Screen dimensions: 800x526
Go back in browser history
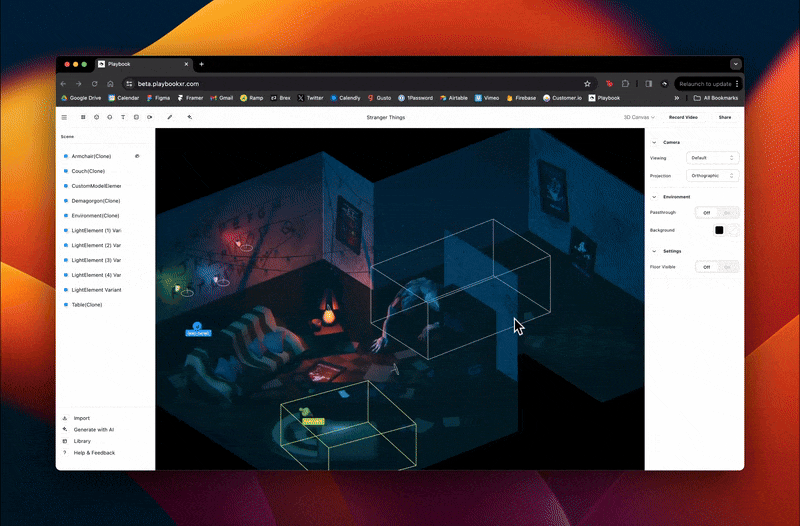(x=63, y=84)
